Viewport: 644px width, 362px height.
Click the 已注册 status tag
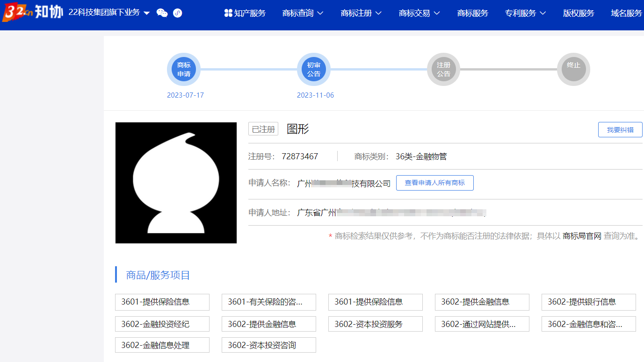pos(263,129)
